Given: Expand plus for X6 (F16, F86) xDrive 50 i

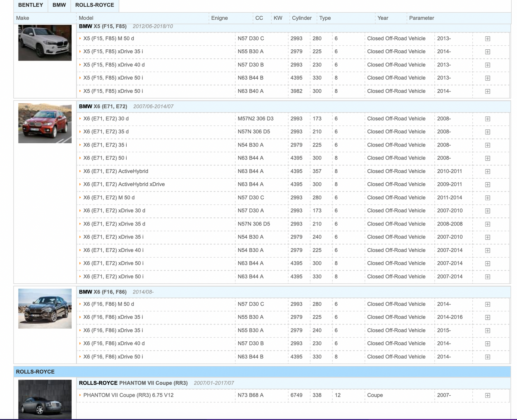Looking at the screenshot, I should (x=488, y=357).
